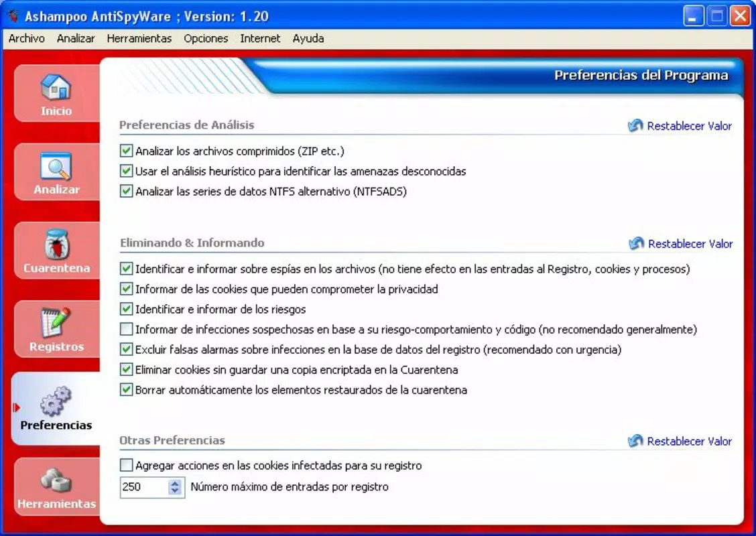The width and height of the screenshot is (756, 536).
Task: Click reset arrow icon for Eliminando & Informando
Action: tap(637, 243)
